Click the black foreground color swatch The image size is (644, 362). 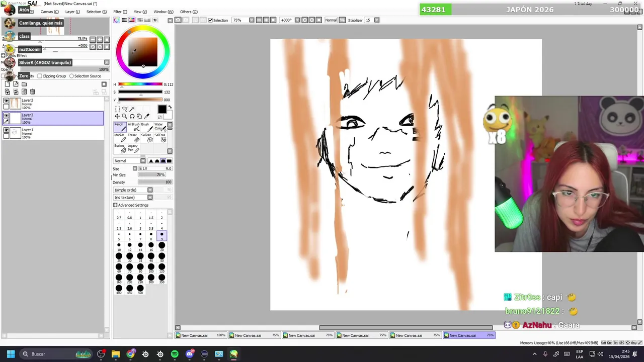click(162, 110)
